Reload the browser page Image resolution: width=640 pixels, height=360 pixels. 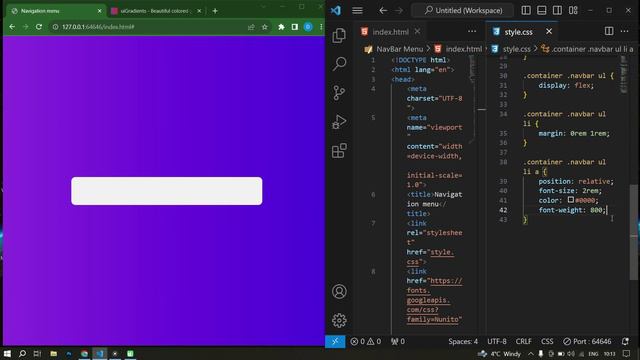click(39, 27)
